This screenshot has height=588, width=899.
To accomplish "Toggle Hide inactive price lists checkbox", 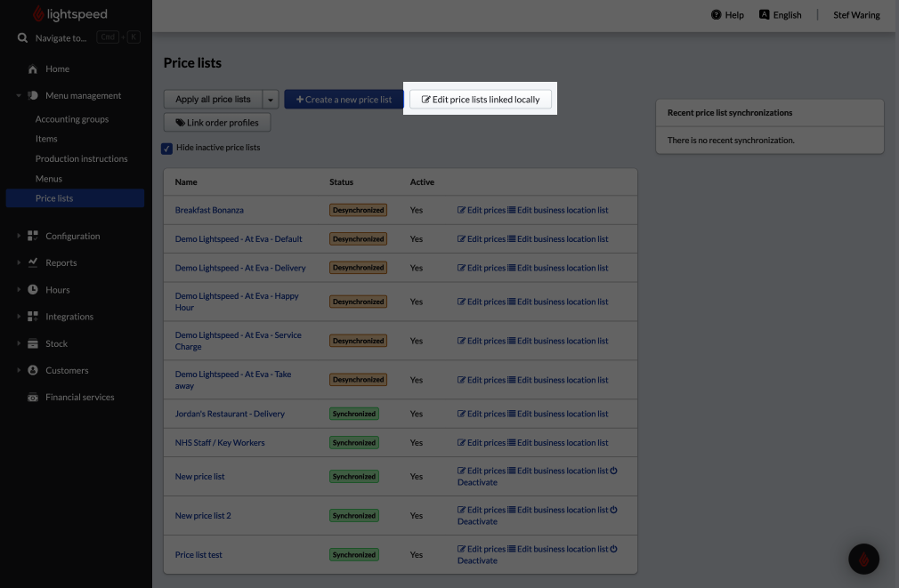I will 166,149.
